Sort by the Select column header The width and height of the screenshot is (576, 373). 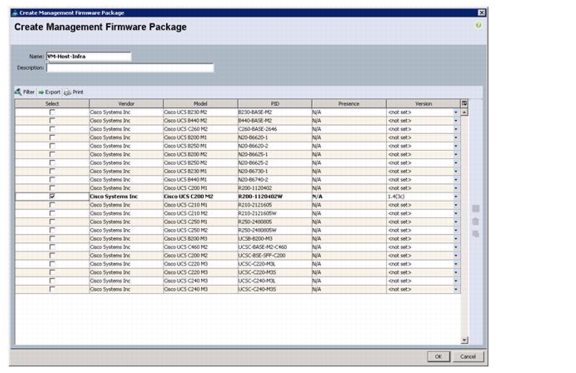click(x=52, y=104)
